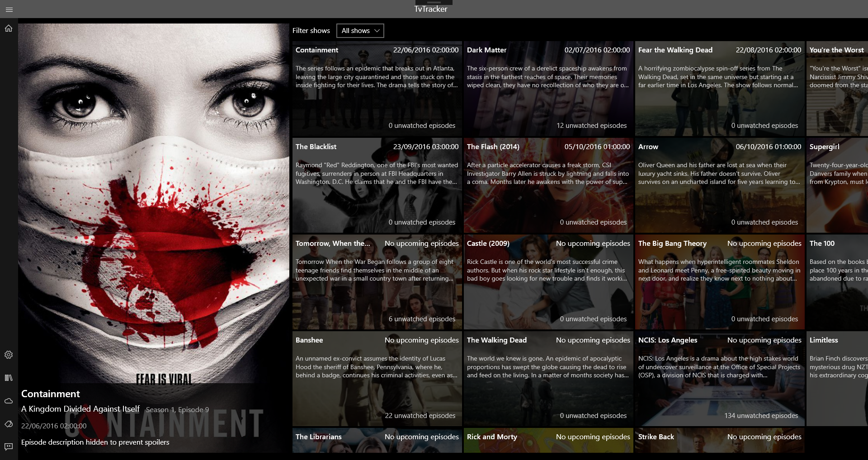868x460 pixels.
Task: Go to the Home page icon
Action: [x=9, y=28]
